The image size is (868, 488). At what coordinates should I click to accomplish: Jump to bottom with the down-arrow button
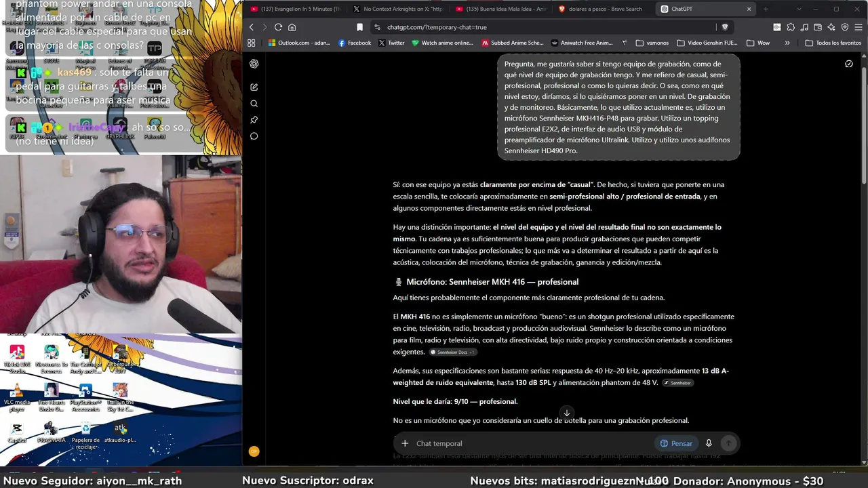tap(566, 413)
